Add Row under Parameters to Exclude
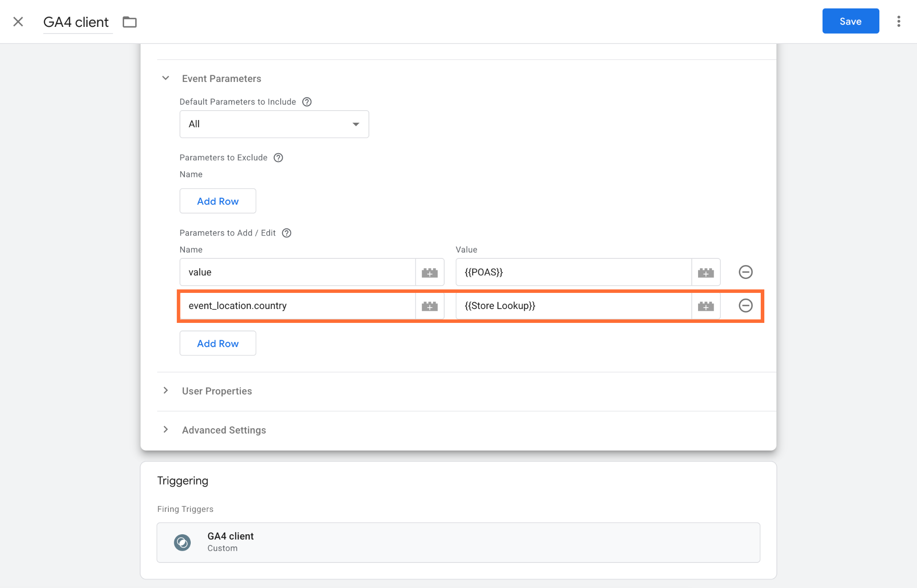Viewport: 917px width, 588px height. pyautogui.click(x=218, y=201)
